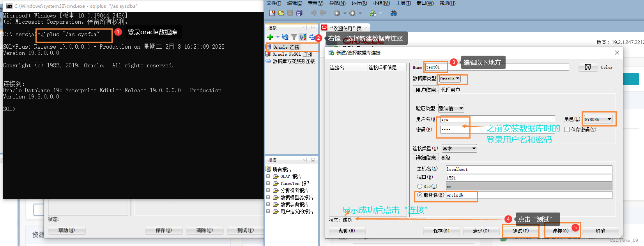Click the Color picker icon button

pyautogui.click(x=588, y=67)
